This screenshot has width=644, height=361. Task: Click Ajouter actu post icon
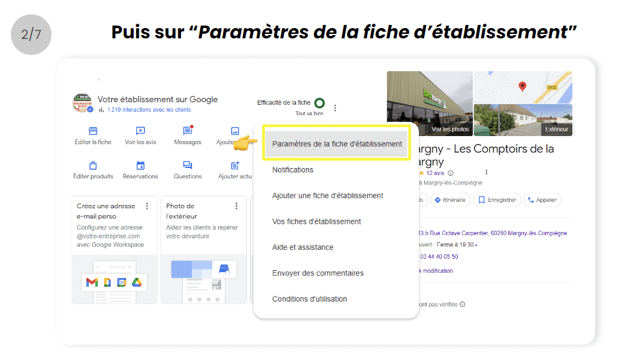[235, 165]
